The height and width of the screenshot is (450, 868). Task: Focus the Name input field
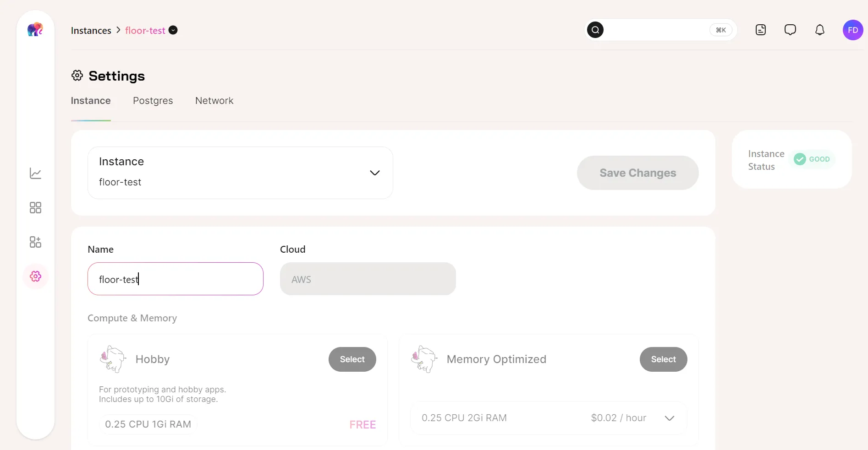176,279
